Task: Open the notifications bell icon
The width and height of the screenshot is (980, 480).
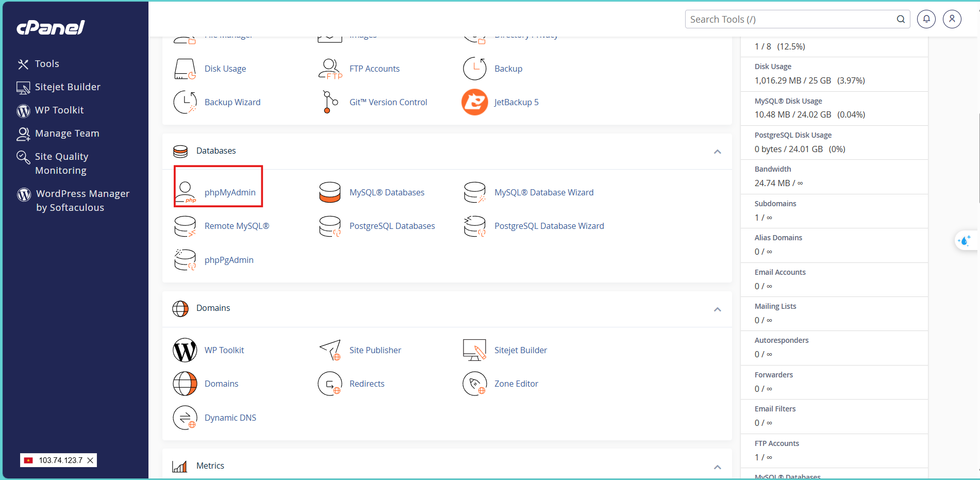Action: coord(926,19)
